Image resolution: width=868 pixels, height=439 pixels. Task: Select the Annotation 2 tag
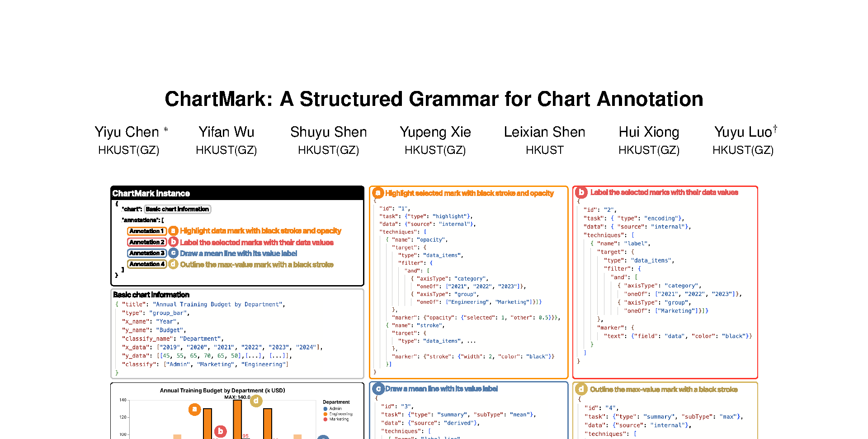point(147,242)
